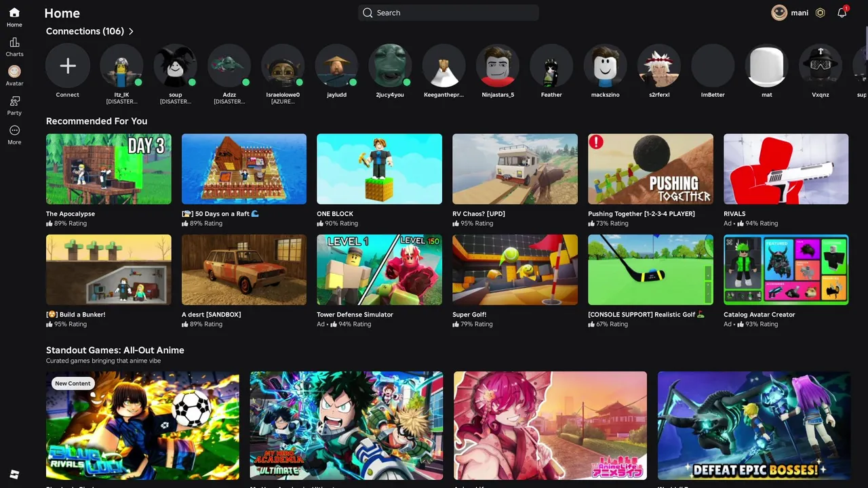Open Adzz friend avatar

[229, 66]
